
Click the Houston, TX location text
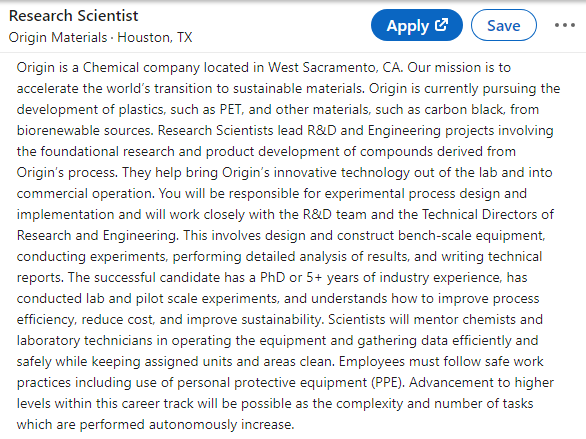155,37
